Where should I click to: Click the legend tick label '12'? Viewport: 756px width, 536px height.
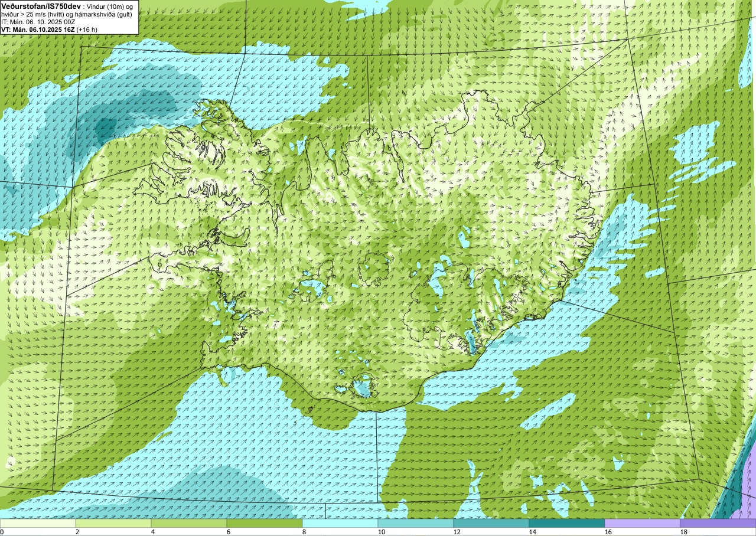(457, 532)
